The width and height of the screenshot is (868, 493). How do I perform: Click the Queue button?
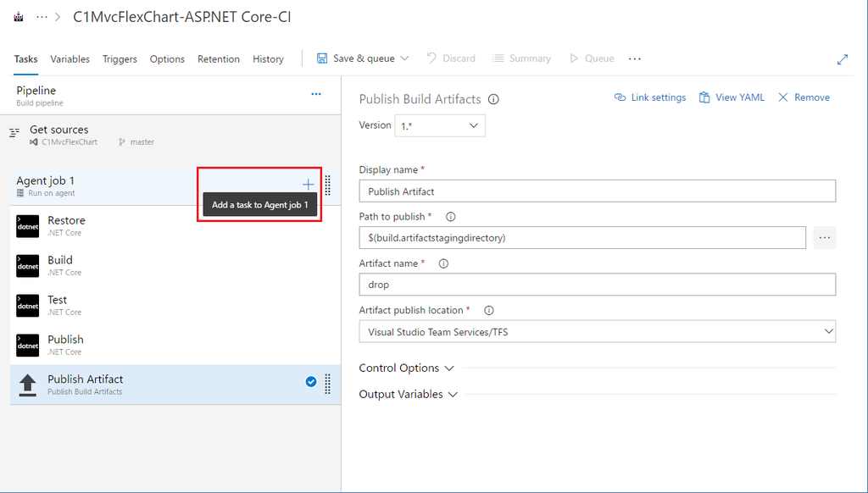(x=591, y=58)
